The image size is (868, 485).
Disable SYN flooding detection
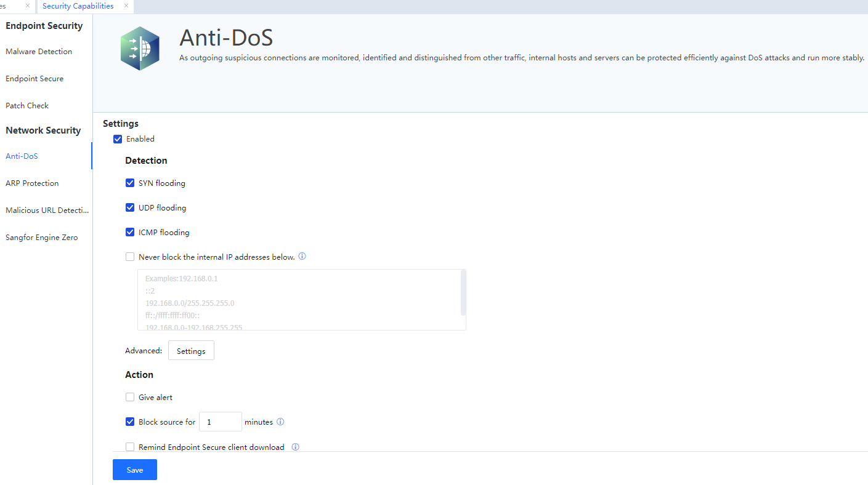[x=130, y=183]
